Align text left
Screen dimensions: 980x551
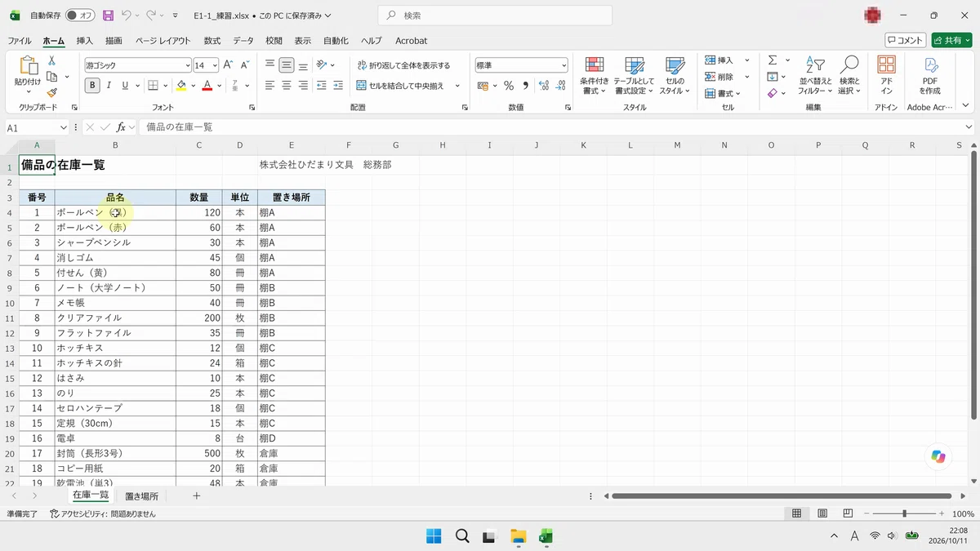269,85
